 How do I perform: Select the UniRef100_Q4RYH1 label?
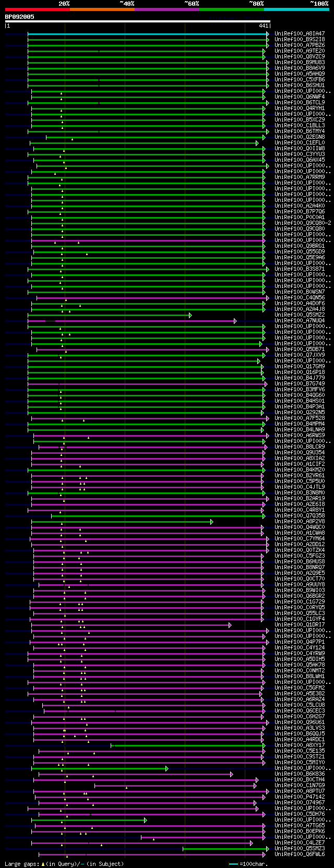[x=300, y=108]
